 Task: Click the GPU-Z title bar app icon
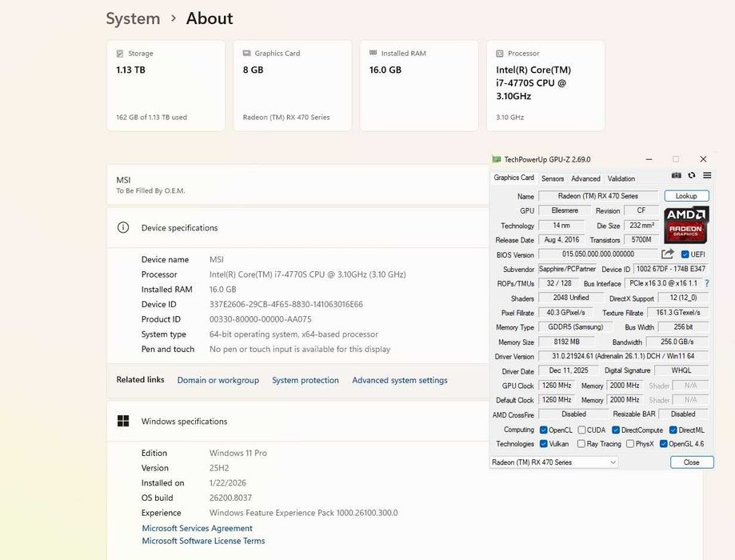(x=497, y=159)
